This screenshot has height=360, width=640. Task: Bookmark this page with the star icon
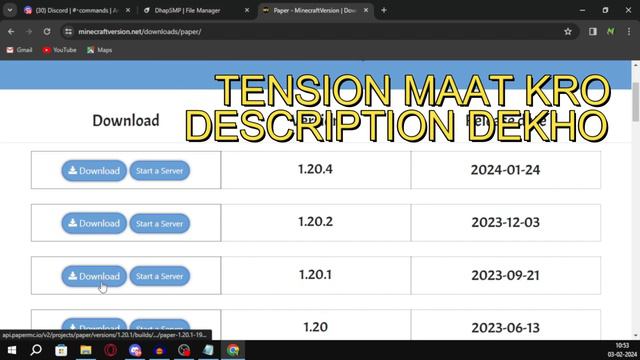[568, 31]
